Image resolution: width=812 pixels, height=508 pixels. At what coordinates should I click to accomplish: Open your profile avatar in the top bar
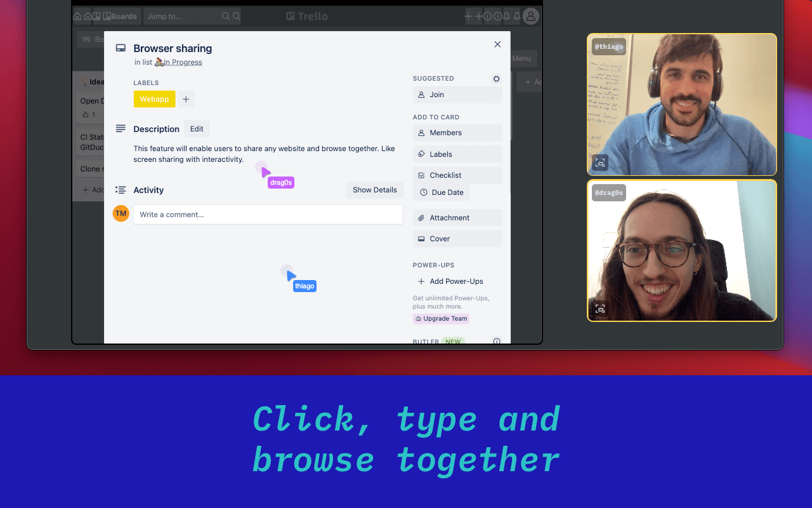(530, 17)
